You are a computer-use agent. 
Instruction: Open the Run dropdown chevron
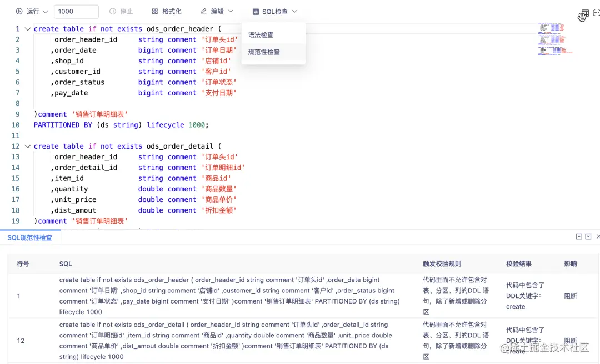point(46,12)
